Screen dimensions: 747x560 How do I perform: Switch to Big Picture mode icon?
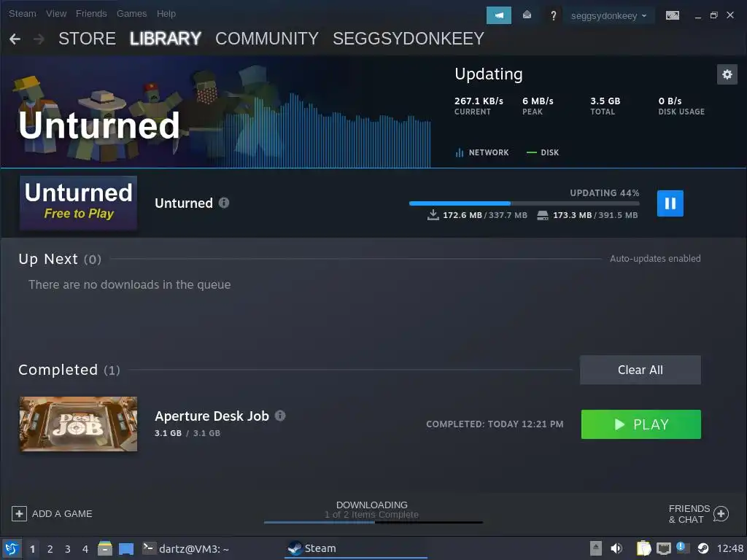(672, 15)
